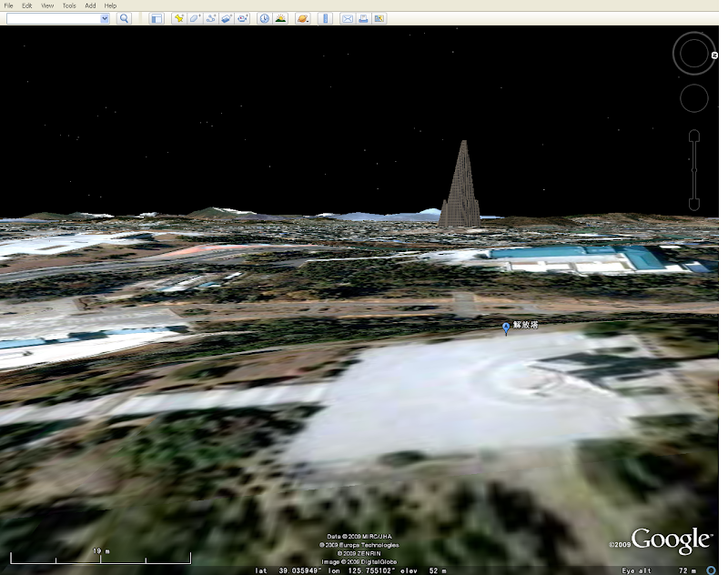This screenshot has height=575, width=728.
Task: Click the search text field in toolbar
Action: (54, 18)
